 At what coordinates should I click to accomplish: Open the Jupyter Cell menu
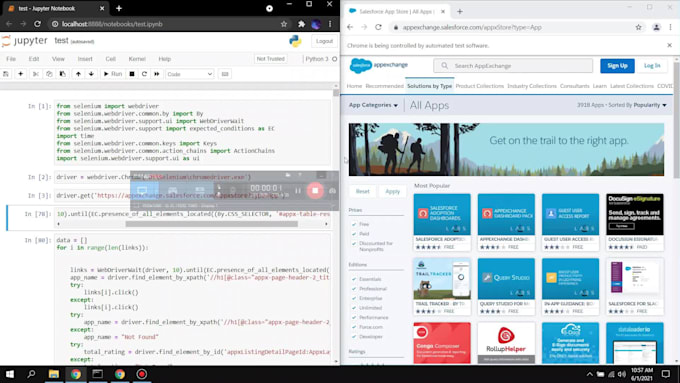click(x=111, y=59)
